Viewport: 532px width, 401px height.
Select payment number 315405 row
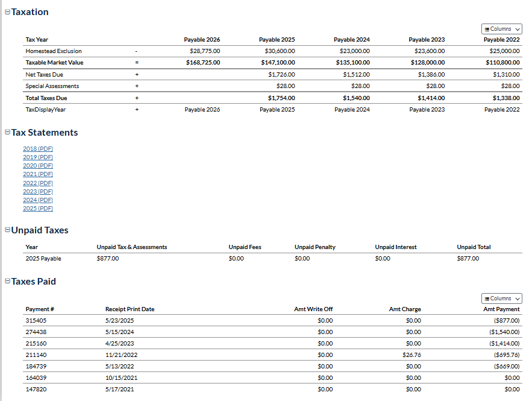[x=36, y=321]
